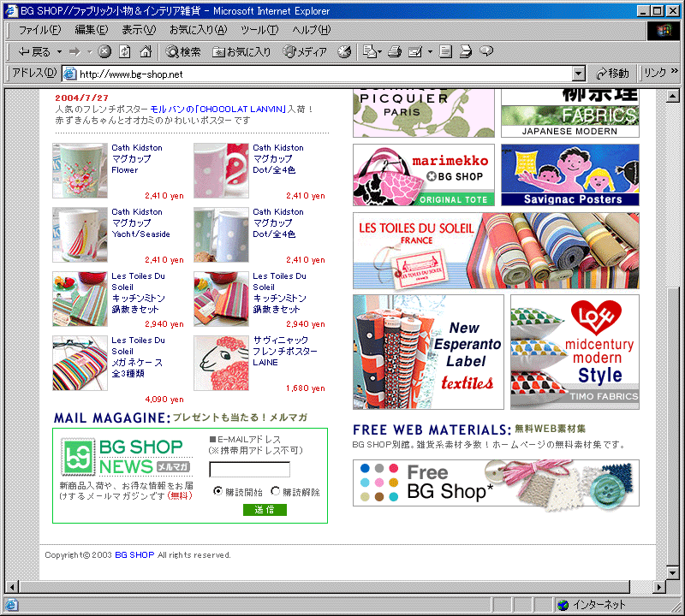
Task: Click the blue Dot mug thumbnail
Action: 221,235
